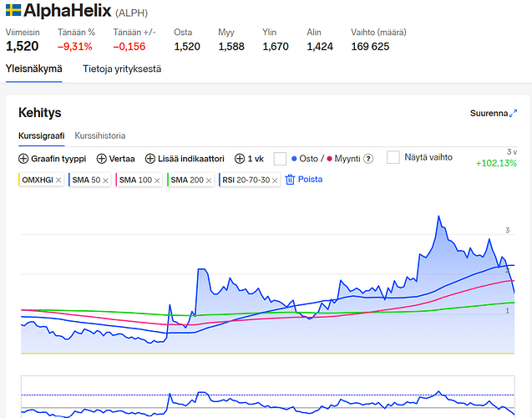Remove the SMA 50 indicator

[105, 181]
